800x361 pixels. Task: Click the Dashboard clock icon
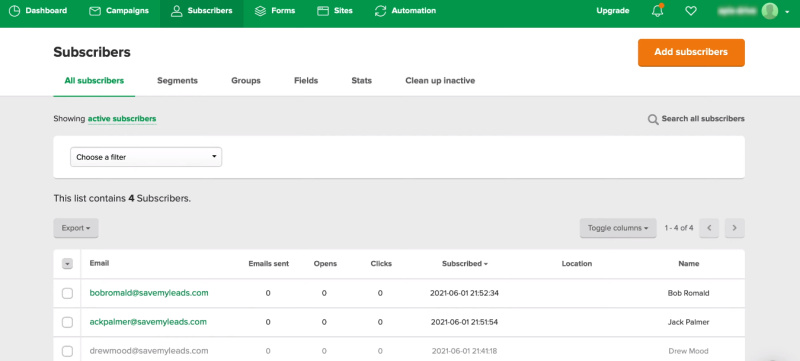tap(15, 11)
